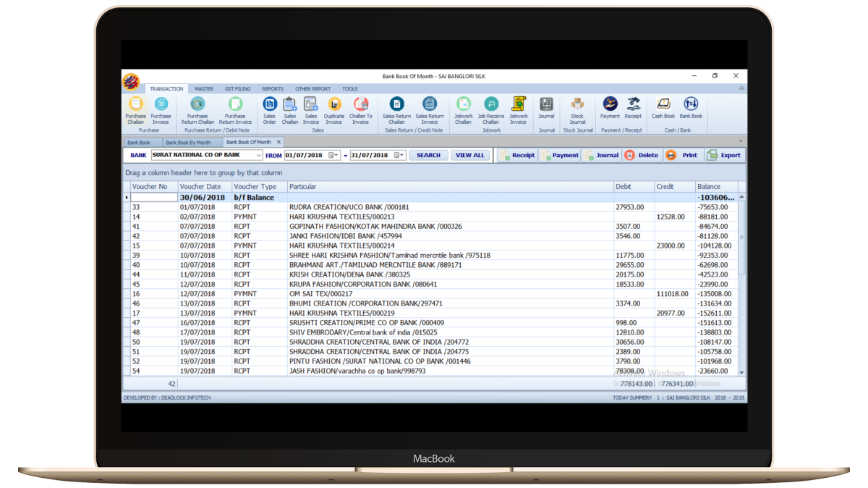Open the Jobwork Invoice icon
The height and width of the screenshot is (488, 868).
click(x=519, y=106)
